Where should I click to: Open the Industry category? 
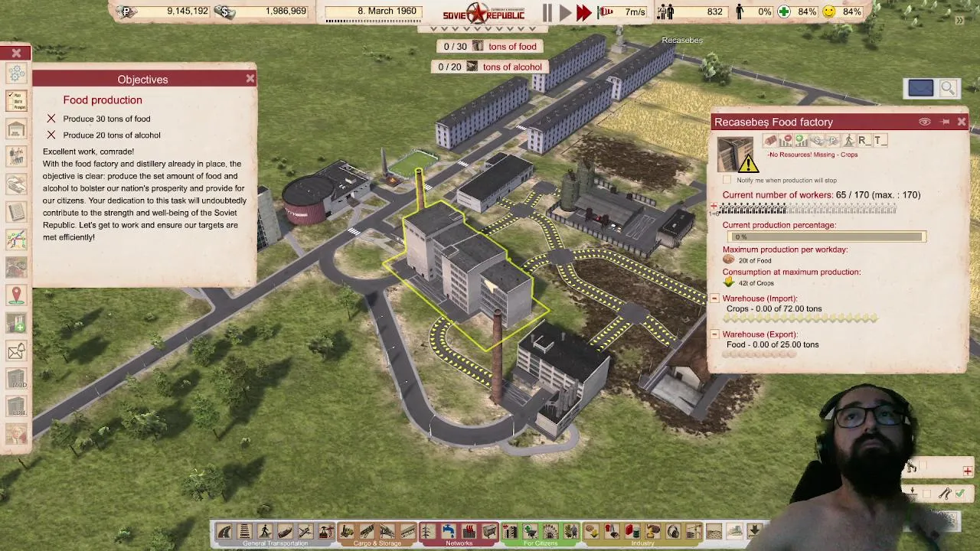pos(642,543)
